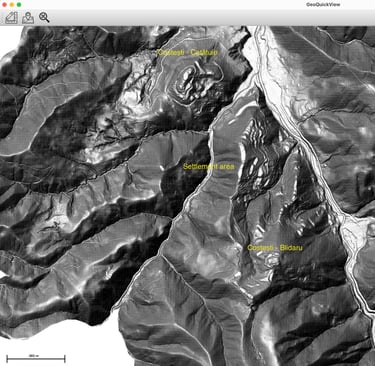Click the green maximize window button
Viewport: 375px width, 366px height.
tap(19, 5)
